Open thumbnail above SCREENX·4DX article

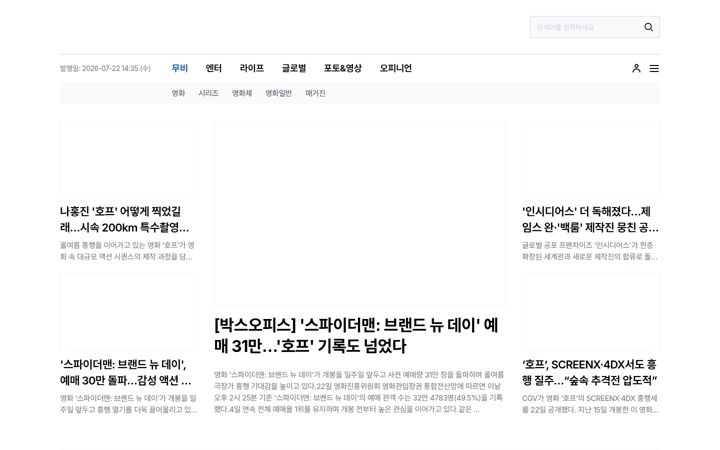(591, 312)
